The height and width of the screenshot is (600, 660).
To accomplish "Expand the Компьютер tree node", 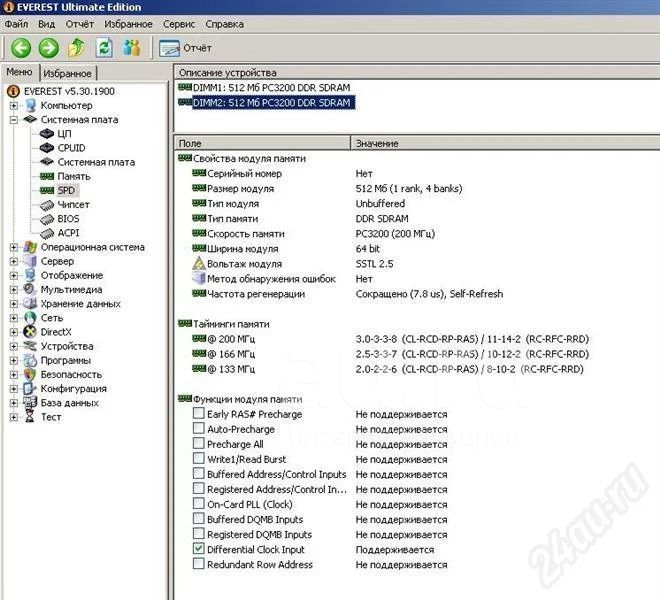I will (14, 106).
